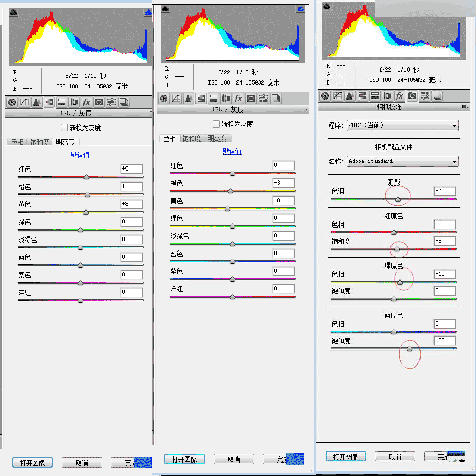Open Basic panel icon in left panel
476x476 pixels.
point(12,102)
